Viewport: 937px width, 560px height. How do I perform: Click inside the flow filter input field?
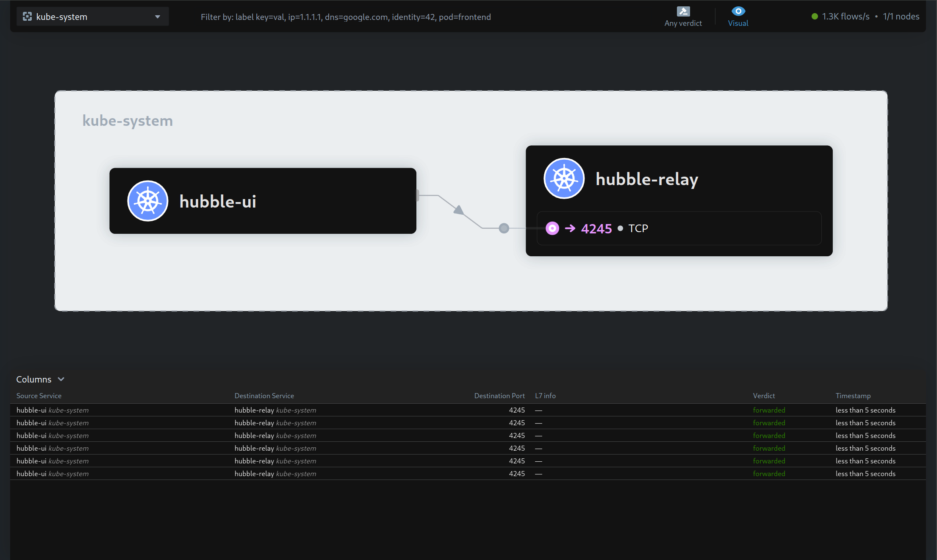pos(346,17)
